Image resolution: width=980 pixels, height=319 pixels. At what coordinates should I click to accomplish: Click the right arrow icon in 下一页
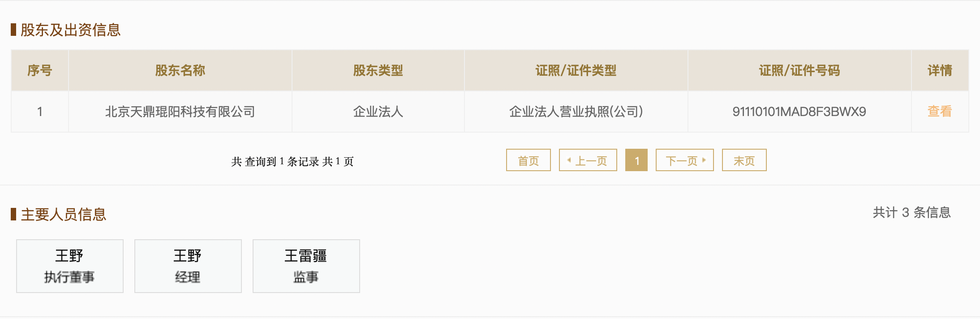[704, 160]
